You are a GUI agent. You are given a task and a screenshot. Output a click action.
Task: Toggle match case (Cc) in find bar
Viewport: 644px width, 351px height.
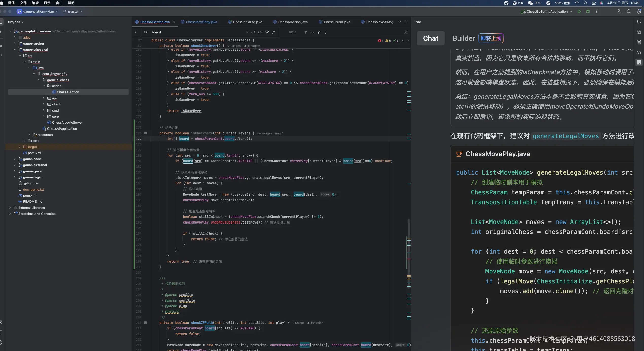coord(260,32)
